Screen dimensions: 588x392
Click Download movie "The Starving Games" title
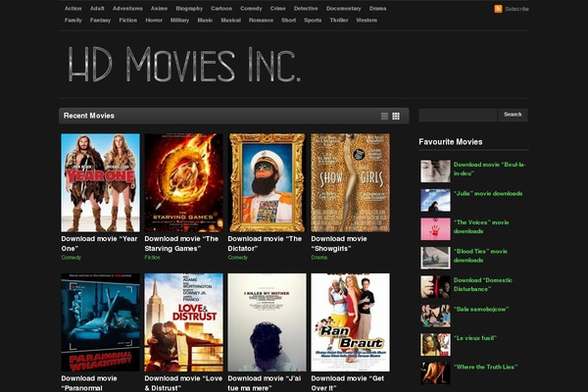(181, 243)
